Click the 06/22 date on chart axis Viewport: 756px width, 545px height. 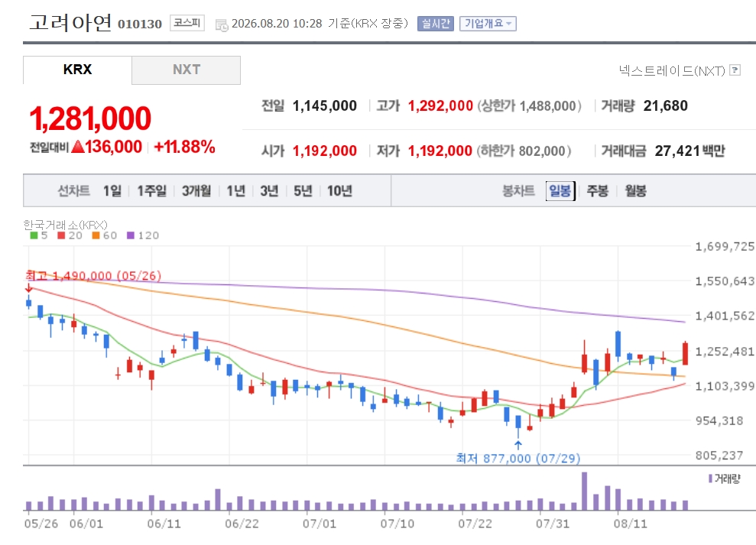242,524
